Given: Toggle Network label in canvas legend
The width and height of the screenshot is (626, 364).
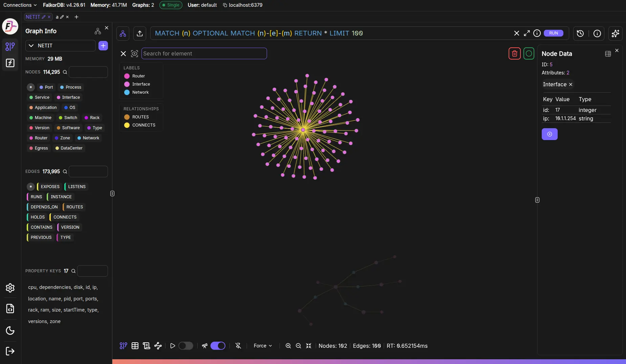Looking at the screenshot, I should [x=137, y=92].
